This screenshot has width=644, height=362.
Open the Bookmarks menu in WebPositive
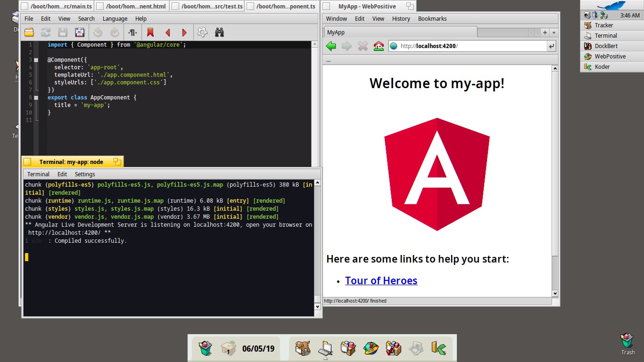(x=432, y=19)
